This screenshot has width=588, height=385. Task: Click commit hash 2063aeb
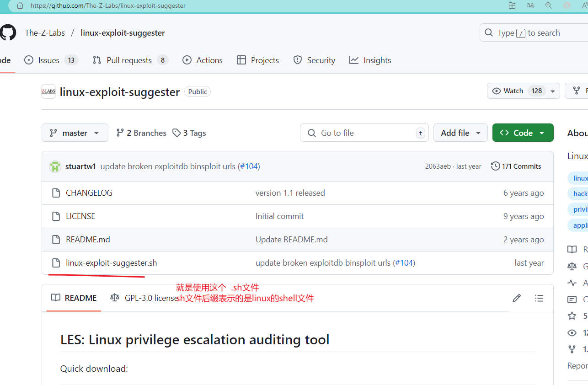pyautogui.click(x=438, y=166)
